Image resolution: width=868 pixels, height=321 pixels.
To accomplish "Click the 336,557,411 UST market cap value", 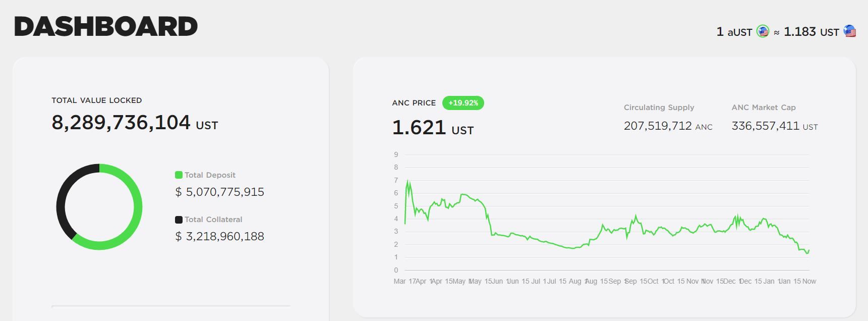I will pos(775,126).
